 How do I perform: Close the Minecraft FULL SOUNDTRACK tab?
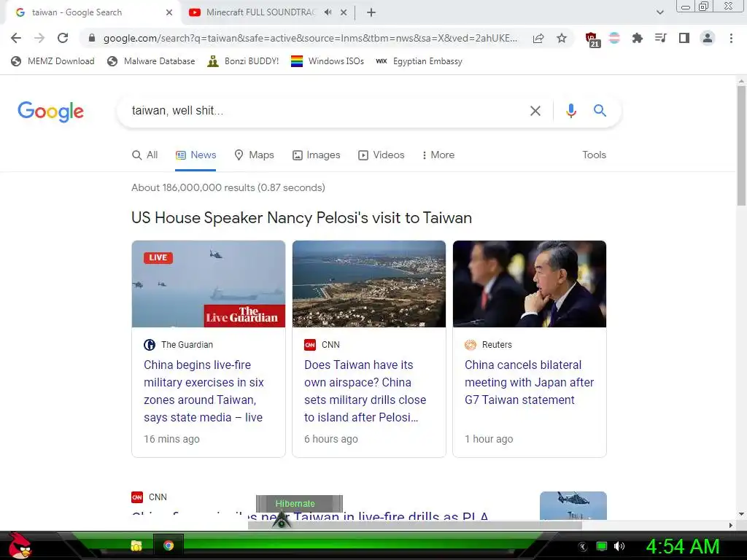click(x=344, y=12)
